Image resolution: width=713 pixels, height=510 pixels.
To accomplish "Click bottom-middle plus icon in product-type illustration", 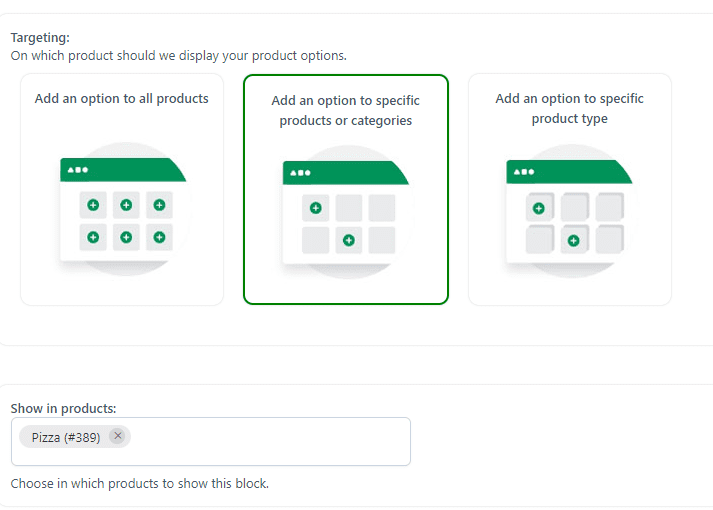I will point(573,241).
